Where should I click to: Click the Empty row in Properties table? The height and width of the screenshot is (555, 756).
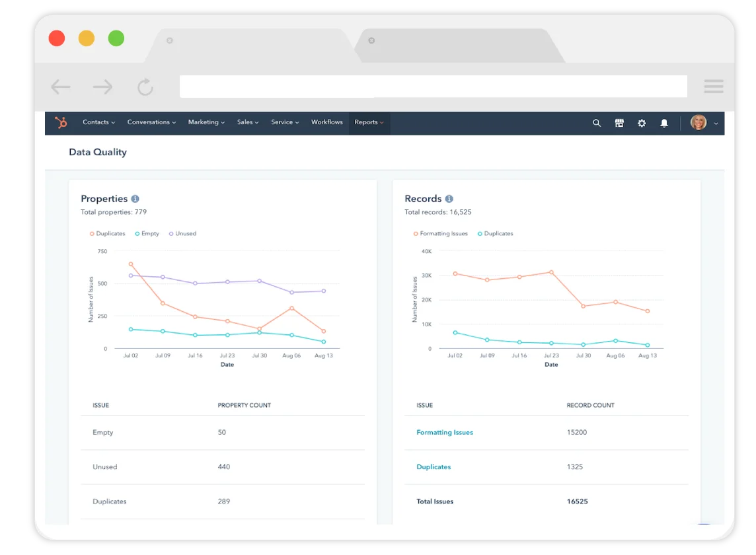coord(223,433)
